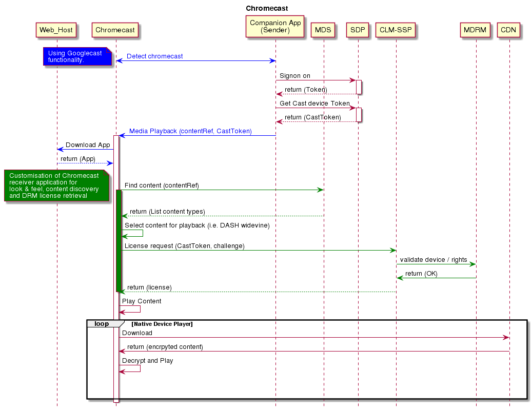Select the Chromecast participant box
532x413 pixels.
[115, 30]
